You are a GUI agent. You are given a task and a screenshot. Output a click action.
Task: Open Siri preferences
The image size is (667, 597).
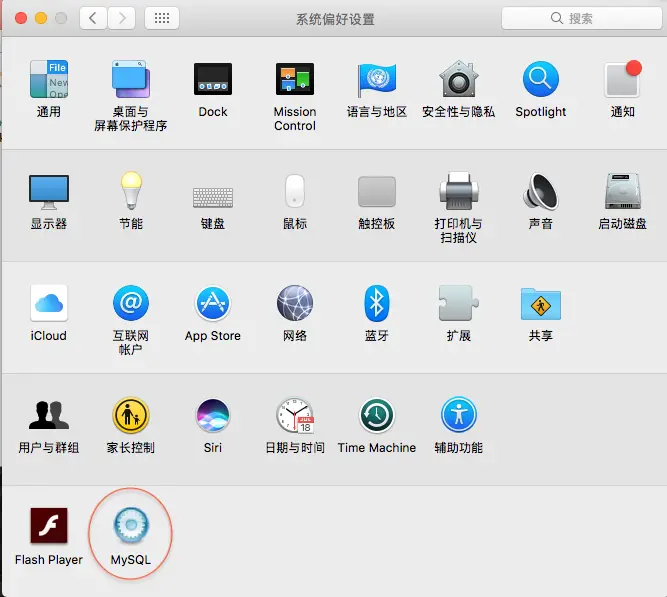(213, 415)
